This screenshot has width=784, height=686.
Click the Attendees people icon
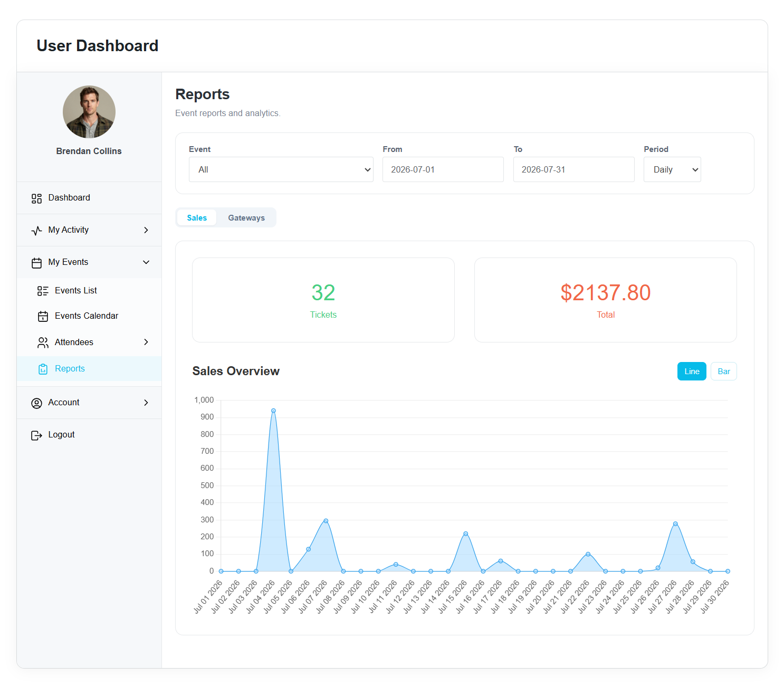coord(43,342)
